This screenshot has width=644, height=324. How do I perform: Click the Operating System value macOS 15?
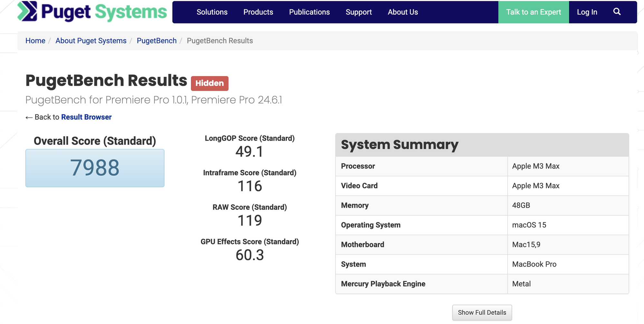[x=529, y=225]
